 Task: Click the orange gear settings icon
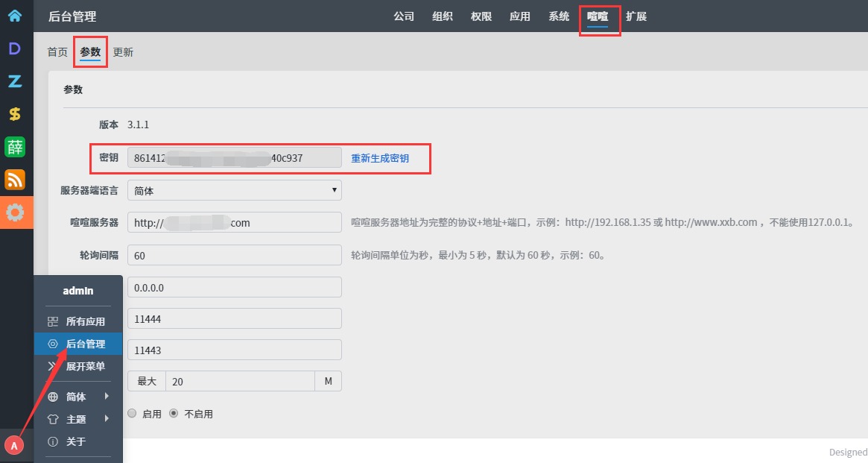15,212
